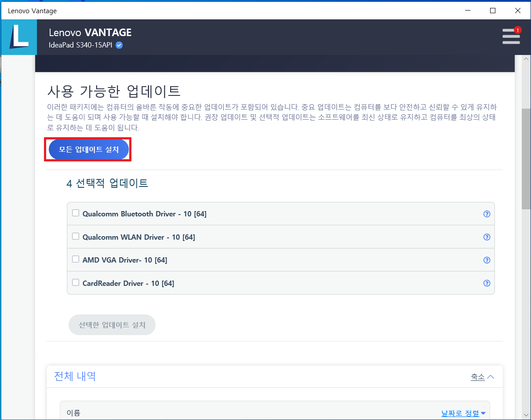The image size is (531, 420).
Task: Click the IdeaPad S340-15API device name
Action: point(81,45)
